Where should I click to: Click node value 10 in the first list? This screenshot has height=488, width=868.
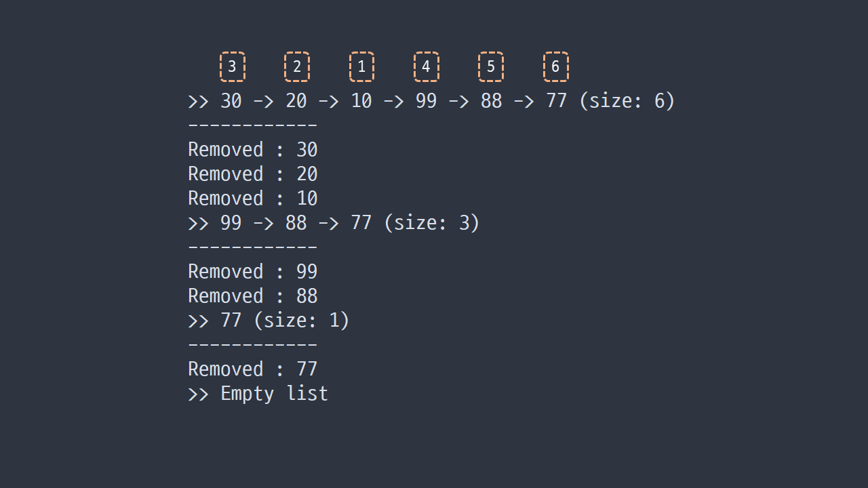click(361, 102)
